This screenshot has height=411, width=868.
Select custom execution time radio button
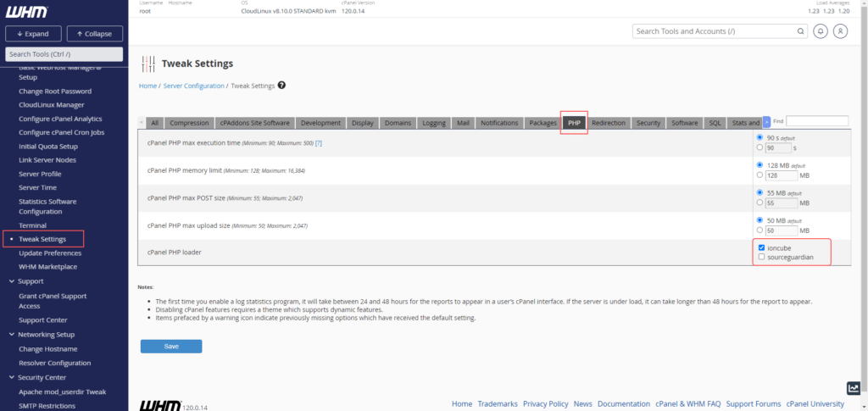click(760, 147)
